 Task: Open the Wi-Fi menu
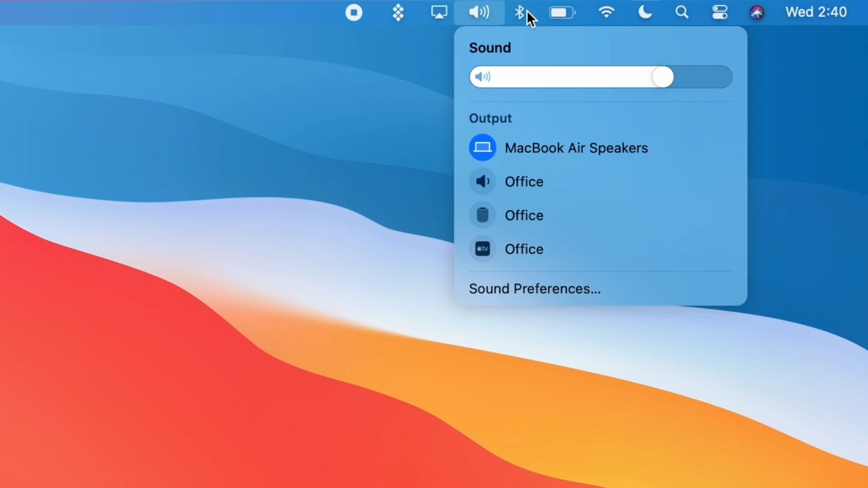tap(606, 12)
